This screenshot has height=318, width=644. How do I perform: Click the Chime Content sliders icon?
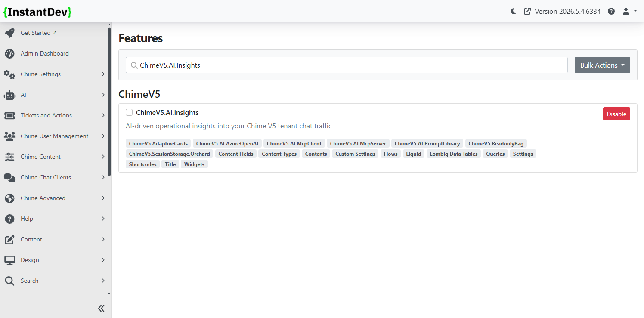[9, 157]
